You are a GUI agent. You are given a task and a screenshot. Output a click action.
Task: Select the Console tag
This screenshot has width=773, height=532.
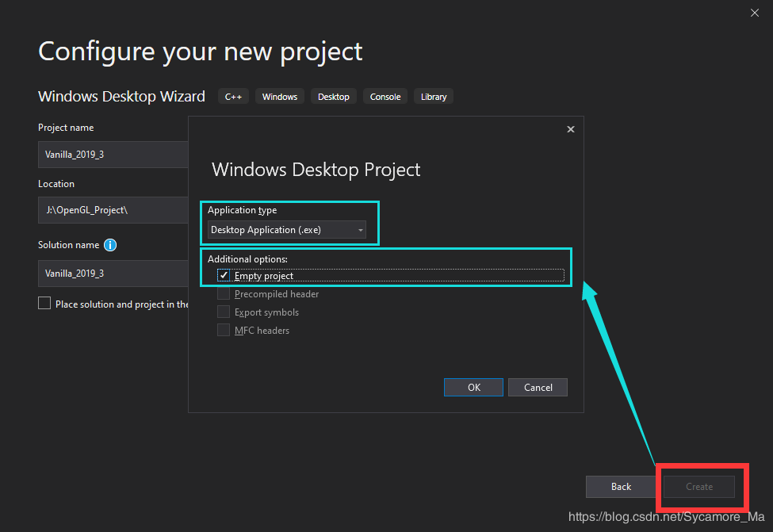pos(385,97)
